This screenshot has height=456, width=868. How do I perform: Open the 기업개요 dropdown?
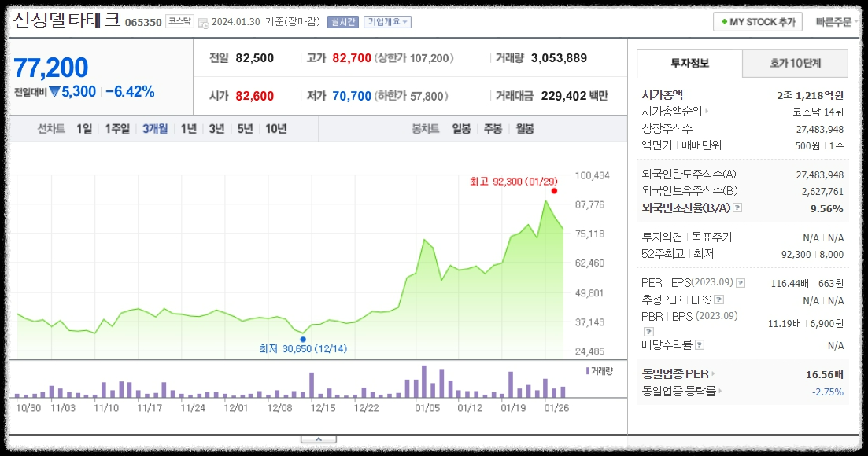387,22
